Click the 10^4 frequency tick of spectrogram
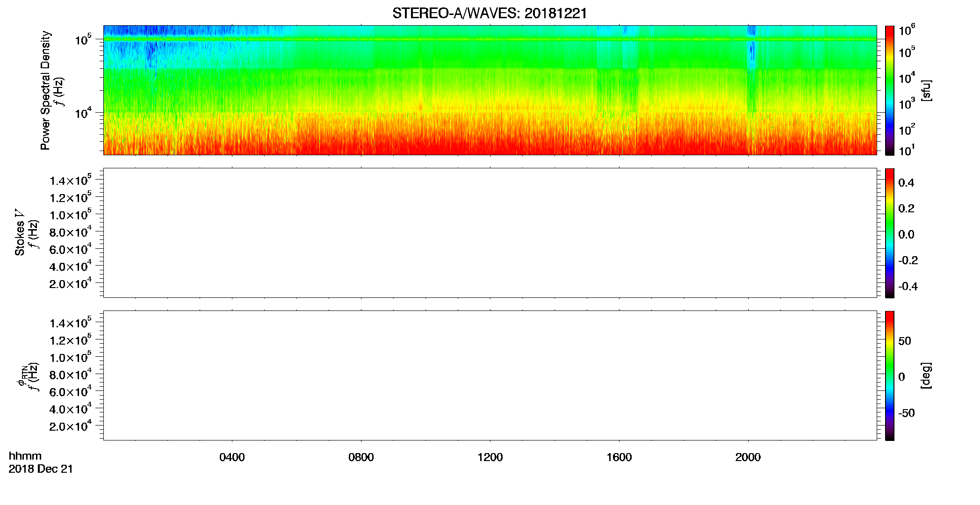Viewport: 980px width, 505px height. 83,113
